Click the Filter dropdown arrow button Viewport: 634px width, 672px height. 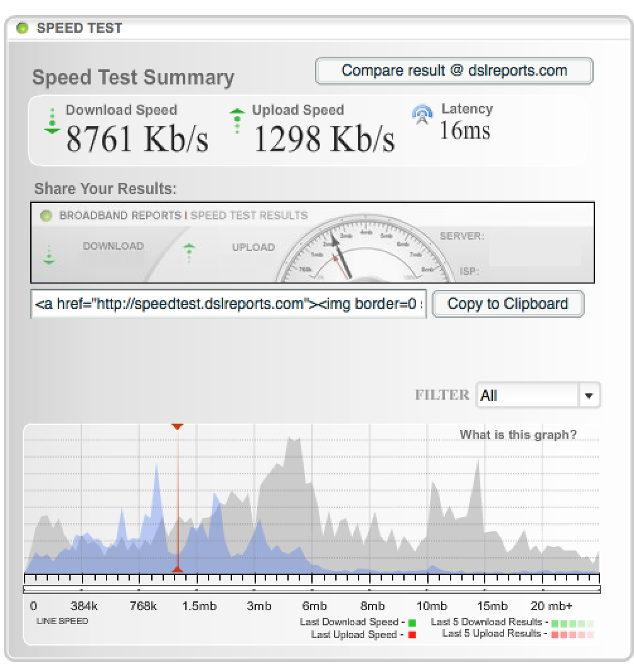589,396
